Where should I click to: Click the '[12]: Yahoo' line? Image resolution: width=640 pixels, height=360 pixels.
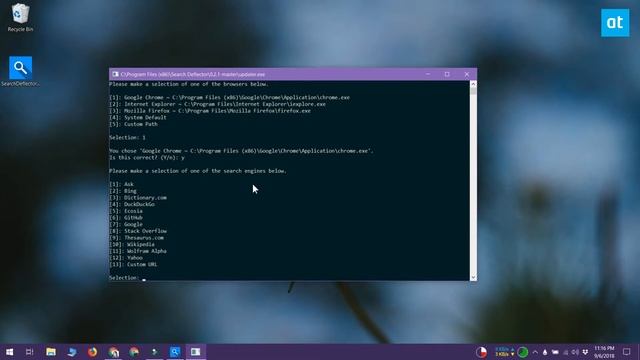pos(126,258)
